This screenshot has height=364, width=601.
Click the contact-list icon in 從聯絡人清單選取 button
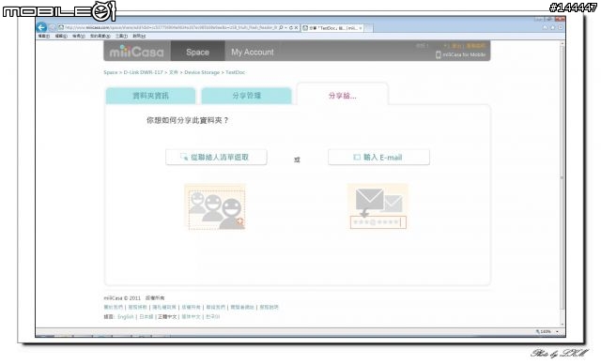[184, 157]
